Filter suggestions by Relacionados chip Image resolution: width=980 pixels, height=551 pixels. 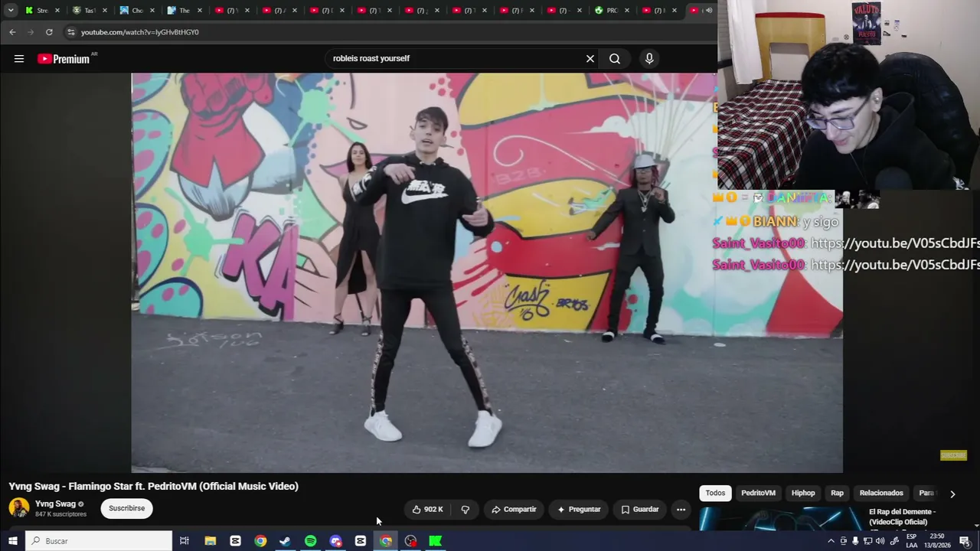881,493
